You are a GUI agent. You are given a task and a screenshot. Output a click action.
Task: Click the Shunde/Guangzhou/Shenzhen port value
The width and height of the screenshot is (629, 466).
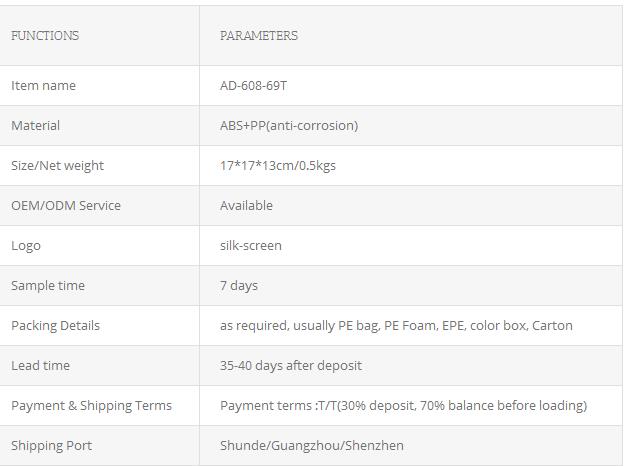click(312, 446)
